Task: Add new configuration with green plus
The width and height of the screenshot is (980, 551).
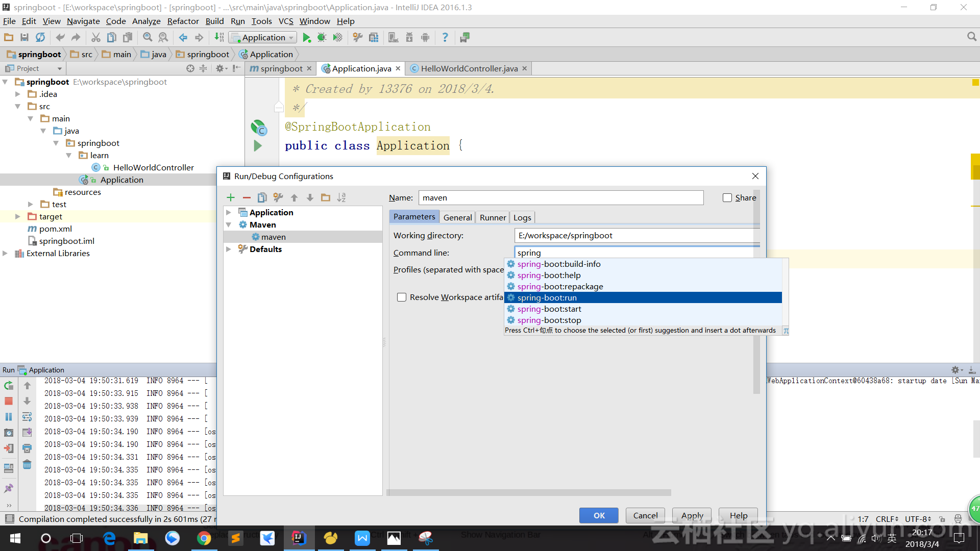Action: (x=231, y=198)
